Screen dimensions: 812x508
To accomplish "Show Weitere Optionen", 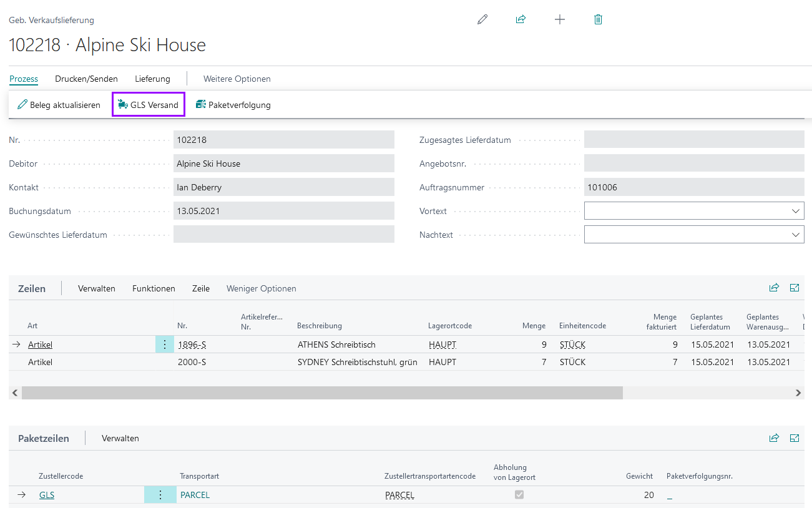I will point(237,79).
